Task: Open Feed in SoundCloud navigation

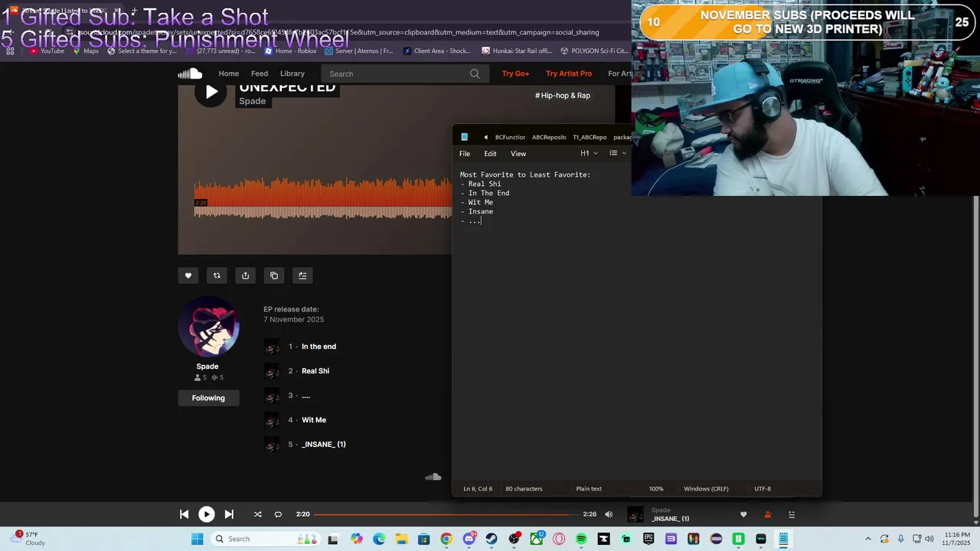Action: [x=260, y=73]
